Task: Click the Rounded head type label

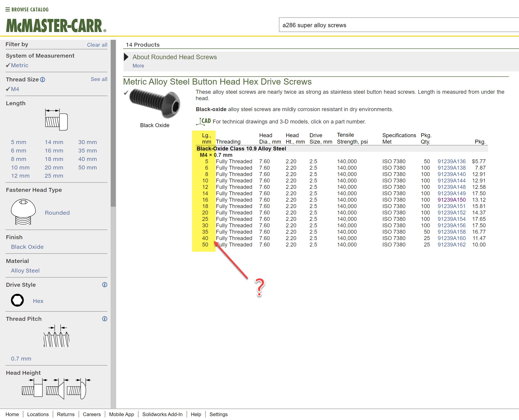Action: click(x=57, y=213)
